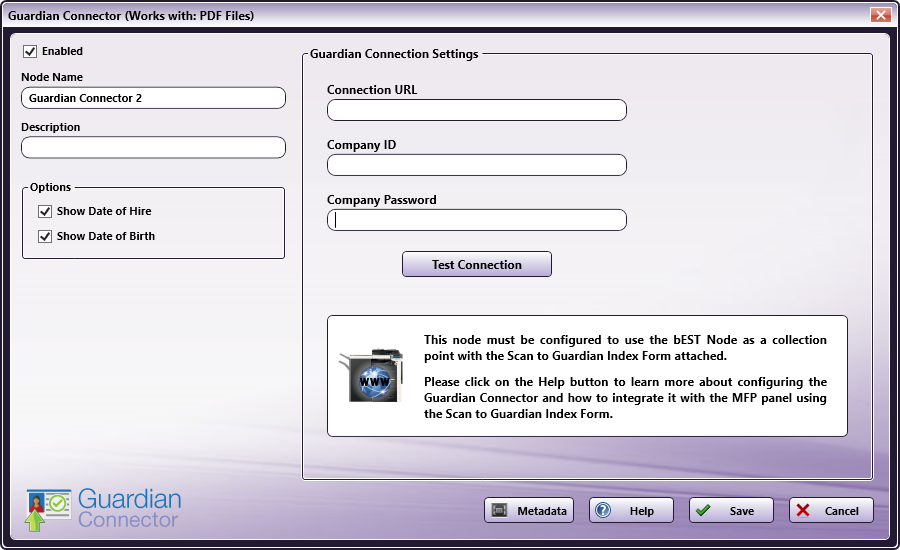Click the Node Name input field
Screen dimensions: 900x550
pos(153,98)
